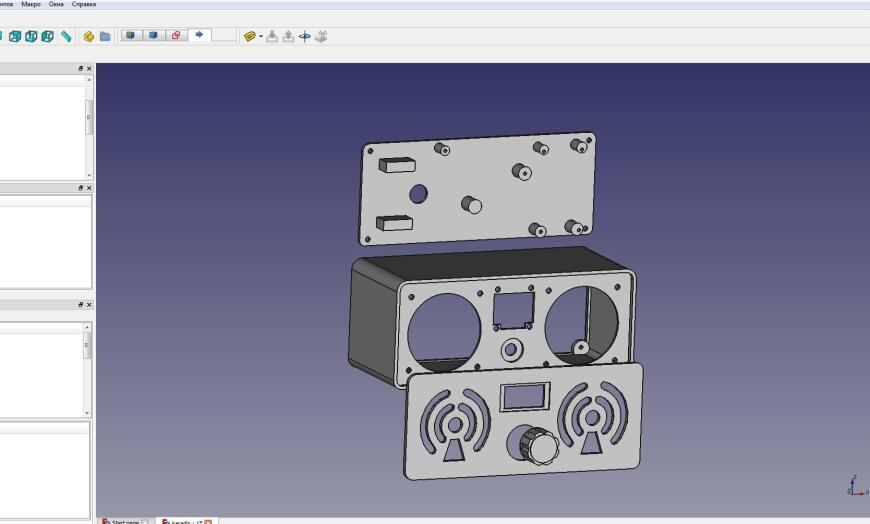Click third panel scrollbar down arrow
The width and height of the screenshot is (870, 524).
point(87,412)
